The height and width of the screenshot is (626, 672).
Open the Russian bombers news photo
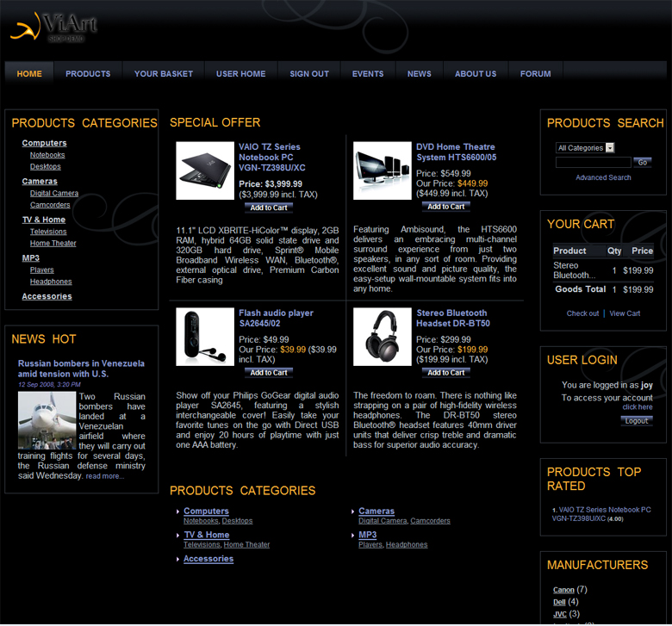(47, 420)
